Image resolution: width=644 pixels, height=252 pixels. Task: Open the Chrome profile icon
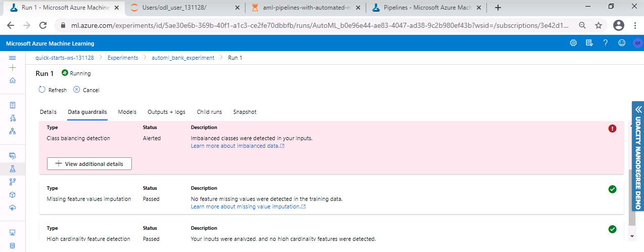[618, 25]
